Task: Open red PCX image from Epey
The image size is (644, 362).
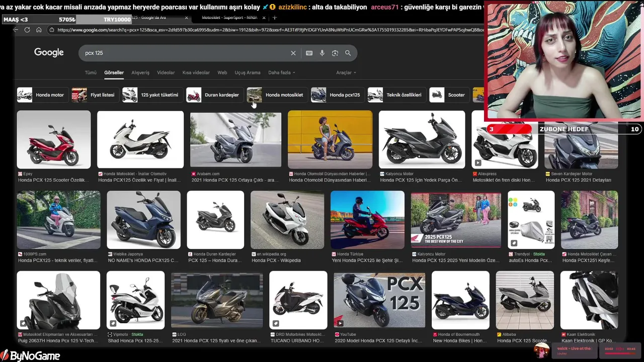Action: (54, 139)
